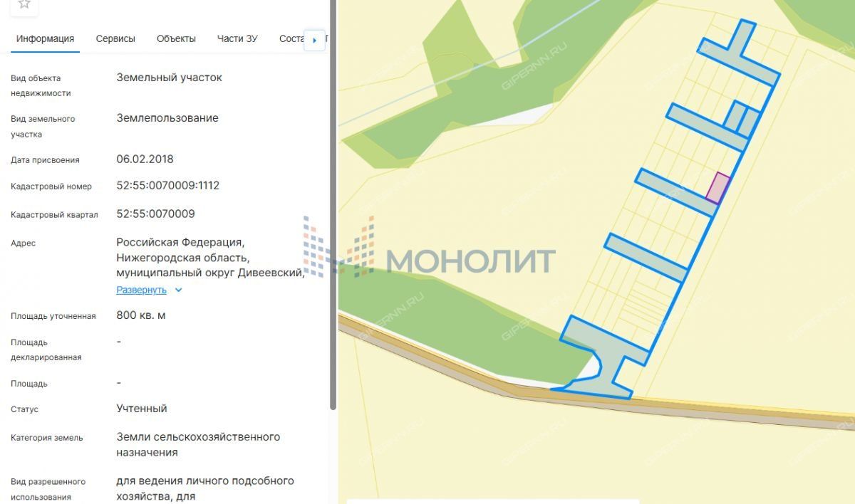This screenshot has width=855, height=504.
Task: Expand the address with Развернуть link
Action: click(x=141, y=290)
